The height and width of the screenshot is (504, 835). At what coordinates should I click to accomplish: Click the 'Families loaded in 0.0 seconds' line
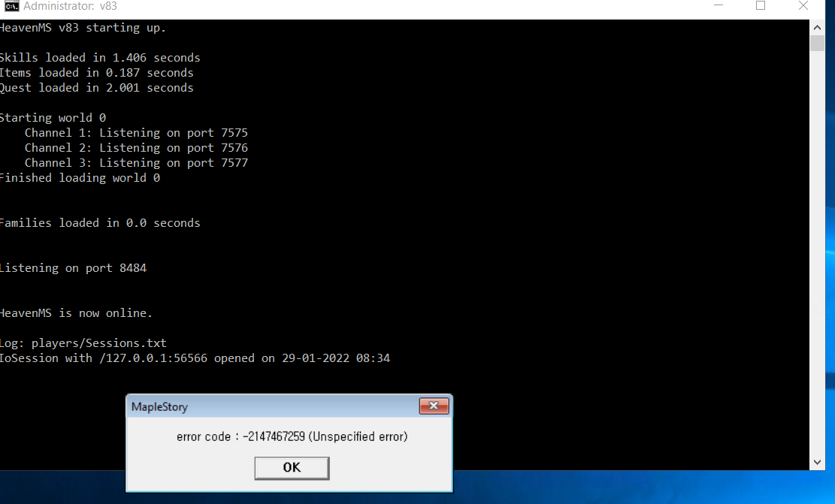(100, 223)
